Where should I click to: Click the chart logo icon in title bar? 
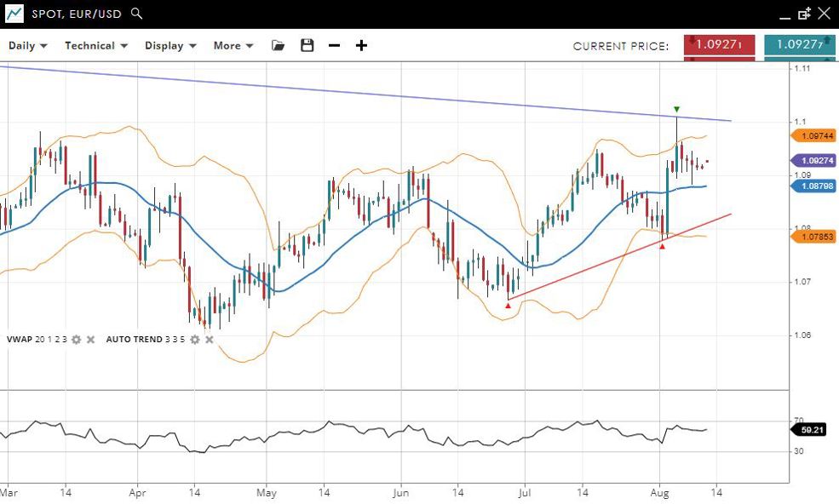coord(14,14)
